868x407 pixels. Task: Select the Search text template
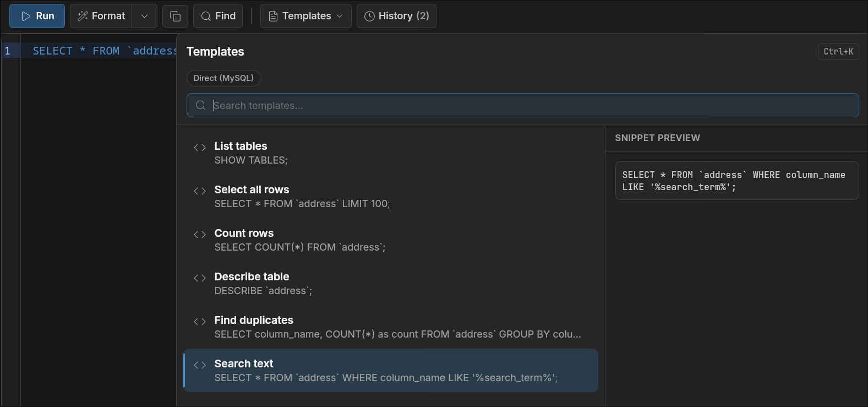(x=391, y=371)
